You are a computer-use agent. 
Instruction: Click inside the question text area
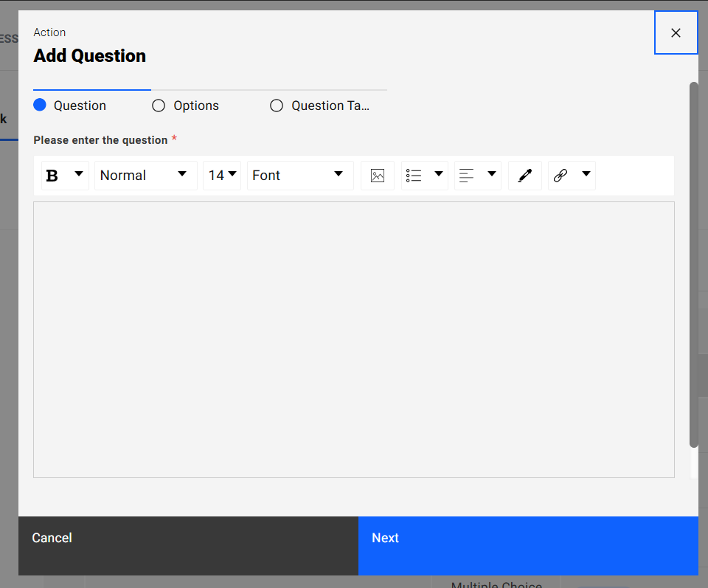coord(353,339)
